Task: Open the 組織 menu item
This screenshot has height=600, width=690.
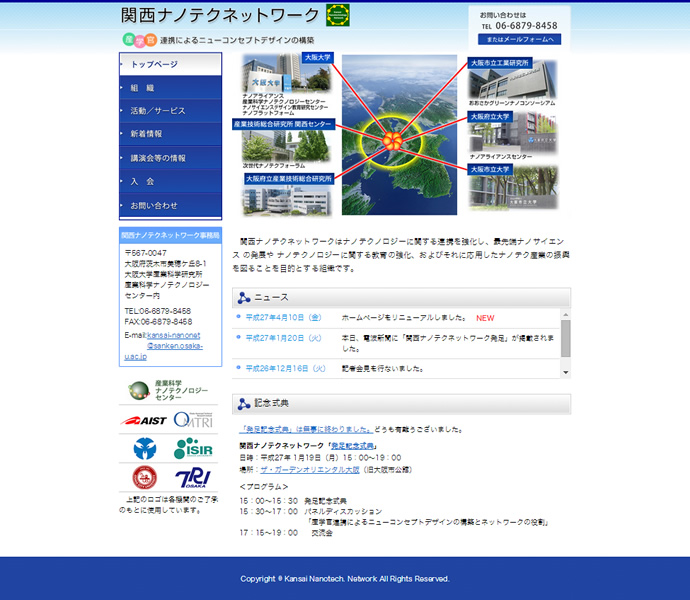Action: click(x=170, y=88)
